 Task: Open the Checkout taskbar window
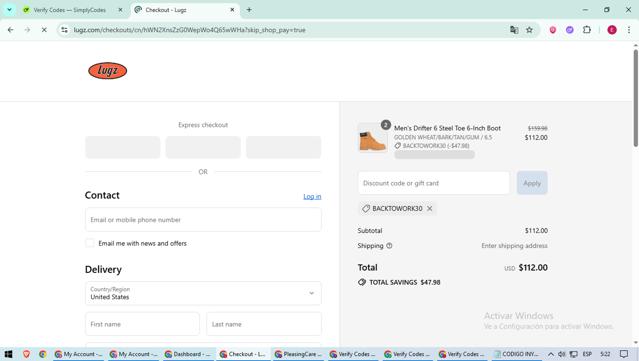coord(243,354)
